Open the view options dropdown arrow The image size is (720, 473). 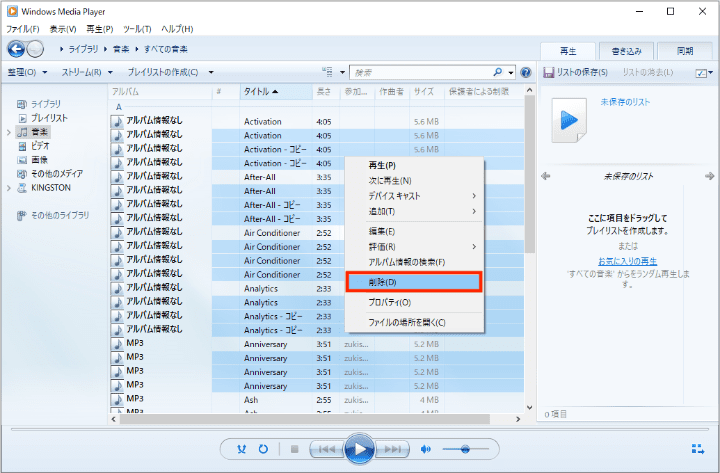pos(342,73)
